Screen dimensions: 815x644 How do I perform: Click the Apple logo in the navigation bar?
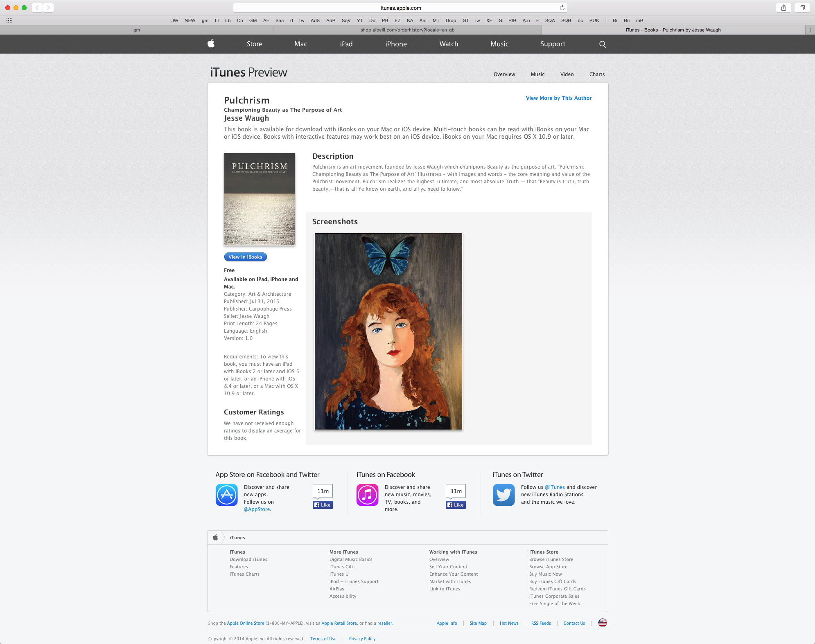click(211, 43)
